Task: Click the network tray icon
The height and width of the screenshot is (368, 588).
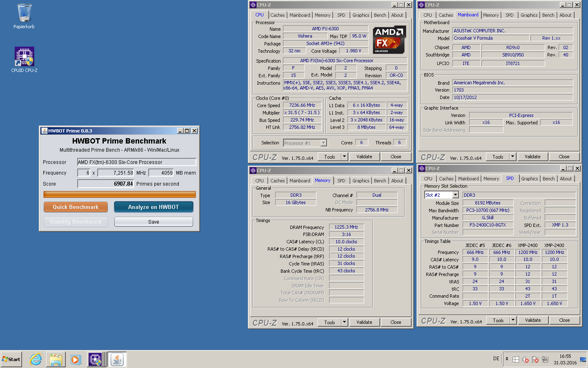Action: pyautogui.click(x=545, y=359)
